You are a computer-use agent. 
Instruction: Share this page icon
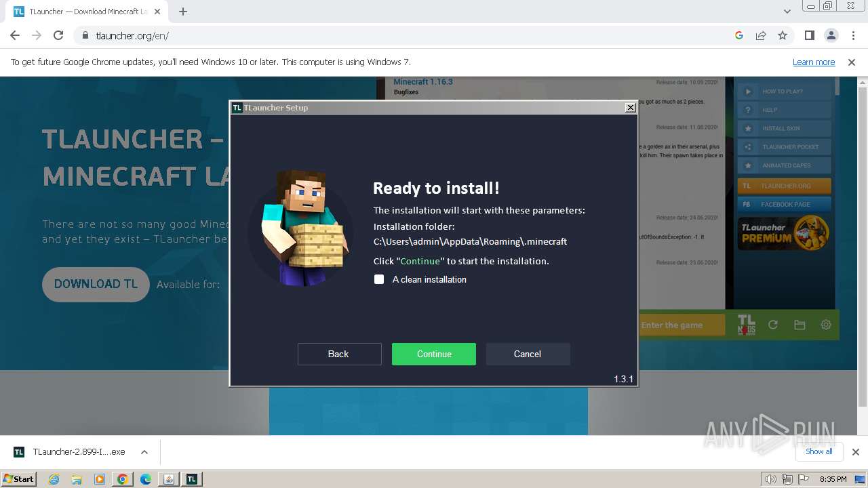pyautogui.click(x=761, y=35)
